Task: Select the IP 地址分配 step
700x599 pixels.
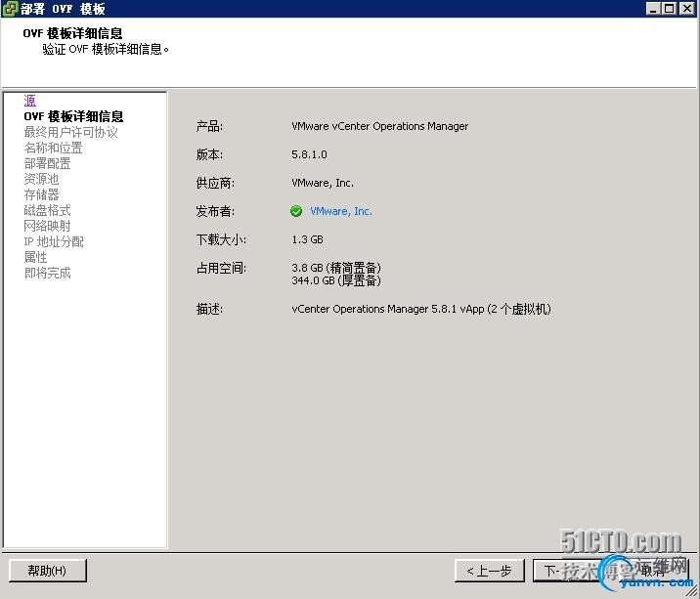Action: pyautogui.click(x=54, y=241)
